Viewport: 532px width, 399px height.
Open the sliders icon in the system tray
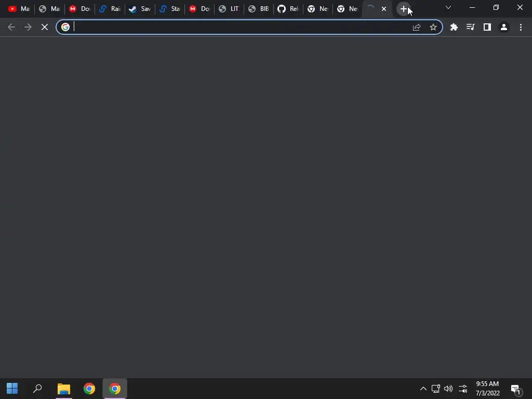click(x=463, y=389)
